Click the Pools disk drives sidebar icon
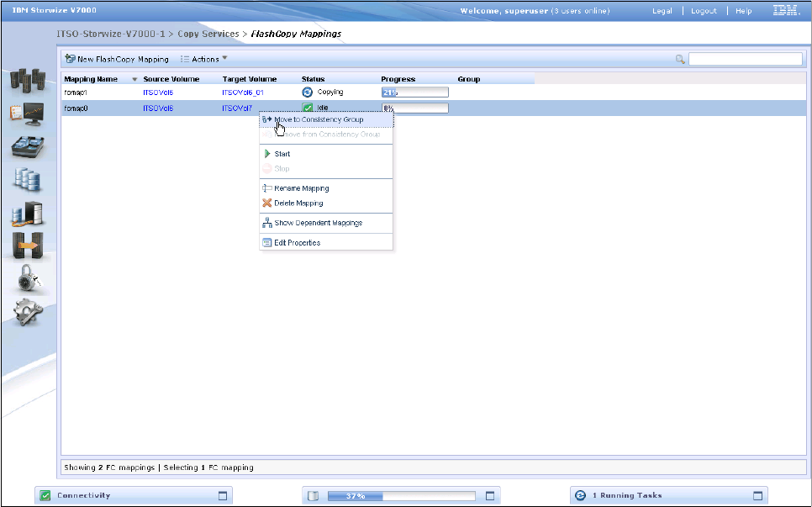 (x=28, y=145)
